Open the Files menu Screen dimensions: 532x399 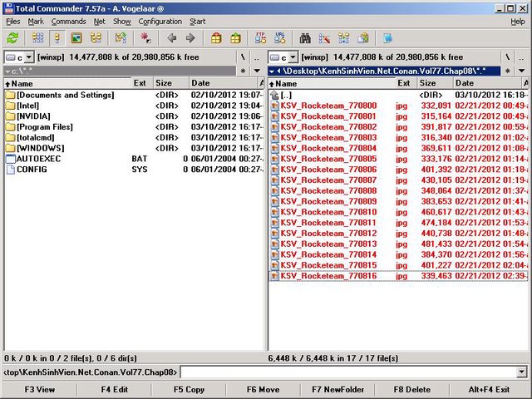pos(13,22)
